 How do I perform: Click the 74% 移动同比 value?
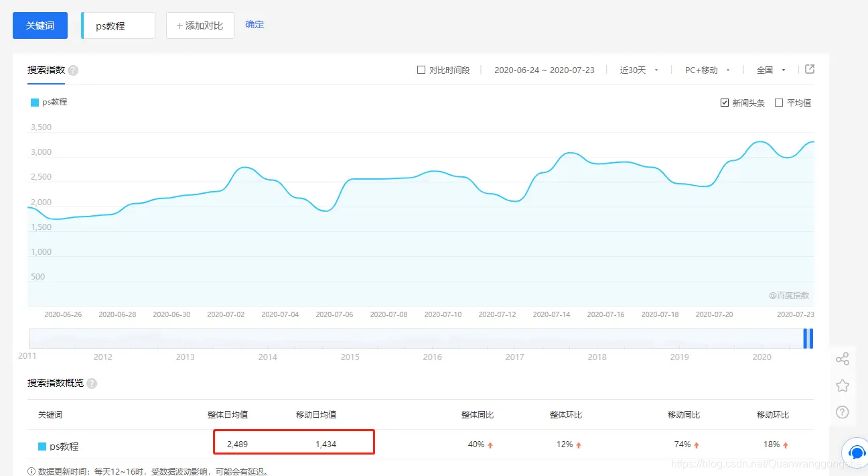pos(682,444)
